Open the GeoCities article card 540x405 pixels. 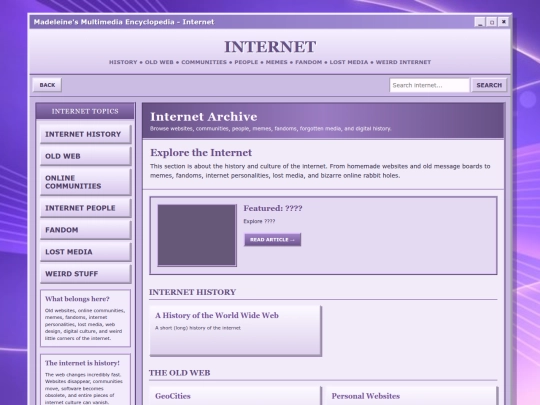coord(236,396)
